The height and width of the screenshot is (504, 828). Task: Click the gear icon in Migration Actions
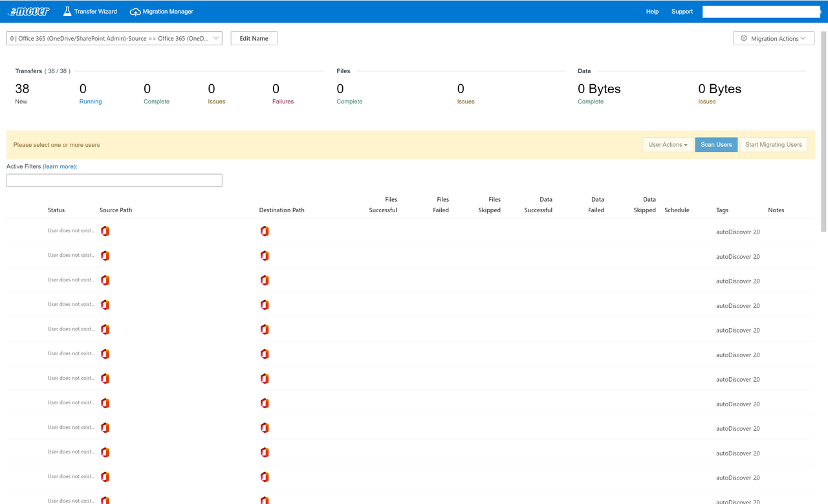point(744,39)
